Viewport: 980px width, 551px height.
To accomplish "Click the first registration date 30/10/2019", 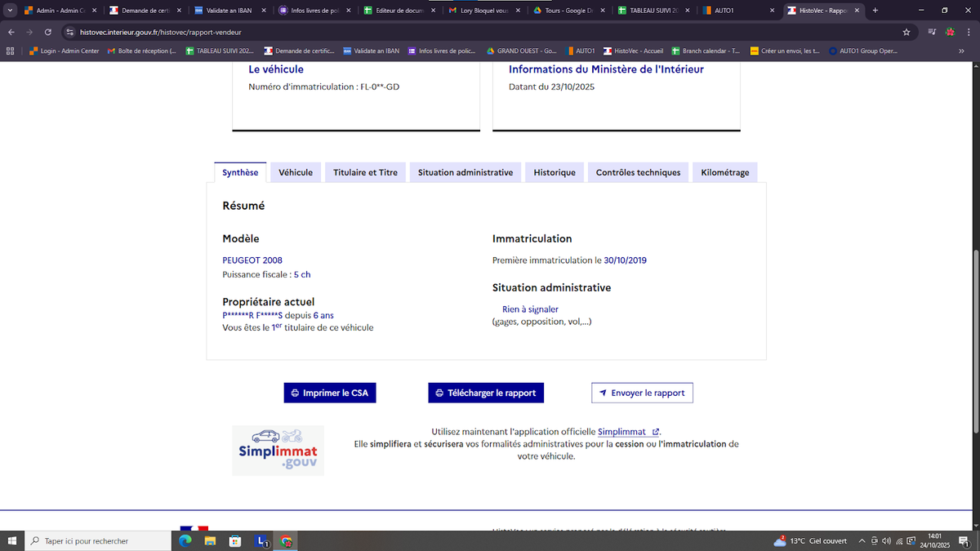I will (x=625, y=260).
